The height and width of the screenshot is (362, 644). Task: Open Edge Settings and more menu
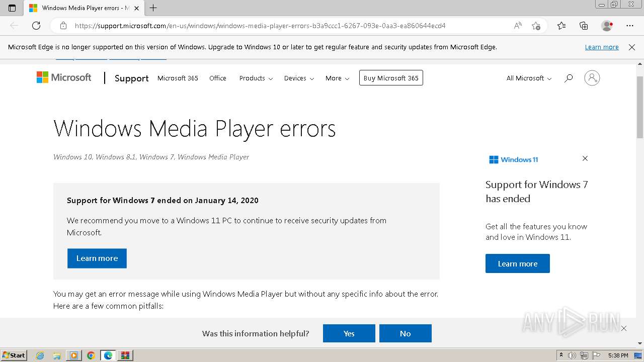[x=630, y=26]
